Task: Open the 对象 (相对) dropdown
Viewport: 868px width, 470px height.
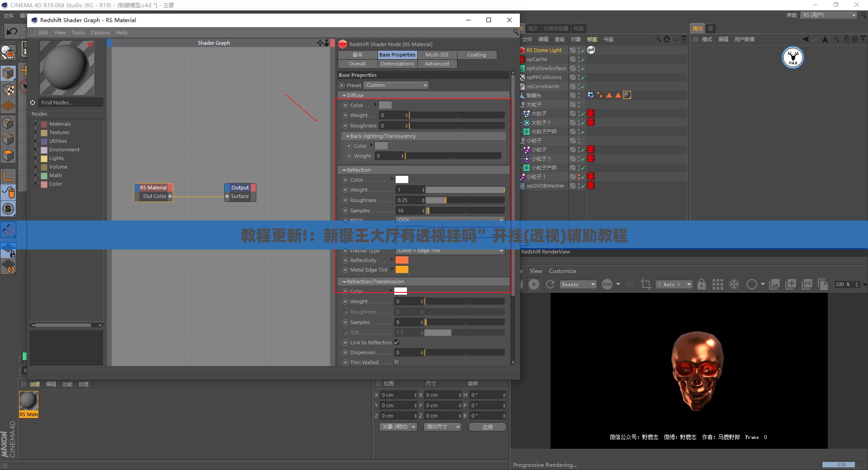Action: (398, 427)
